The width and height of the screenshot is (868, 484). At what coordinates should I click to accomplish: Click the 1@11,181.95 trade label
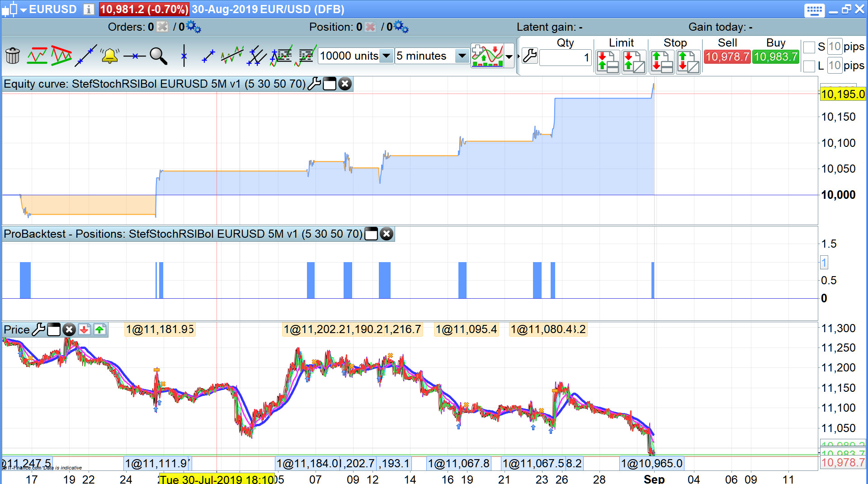point(160,329)
